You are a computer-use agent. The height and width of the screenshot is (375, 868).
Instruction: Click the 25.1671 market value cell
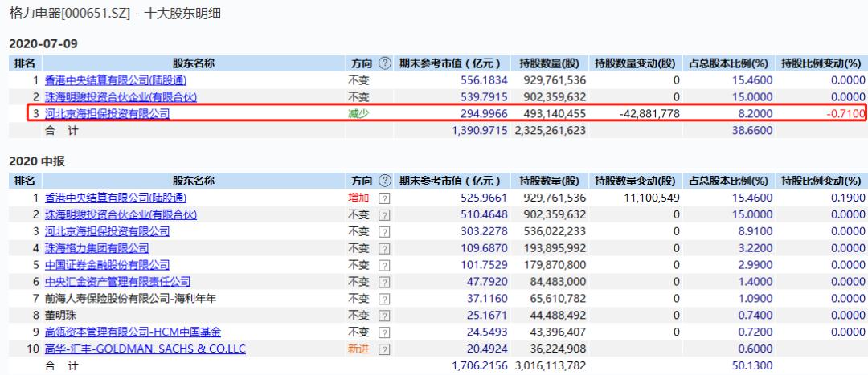486,316
